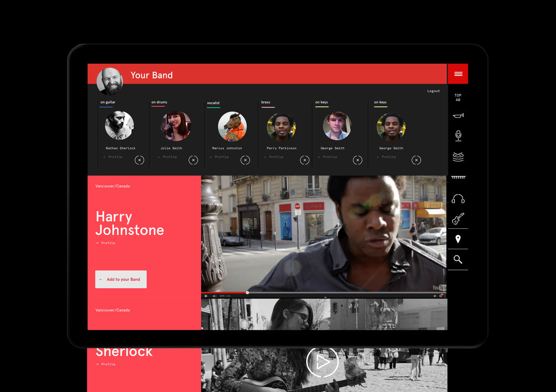
Task: Click the headphones icon in sidebar
Action: pos(458,198)
